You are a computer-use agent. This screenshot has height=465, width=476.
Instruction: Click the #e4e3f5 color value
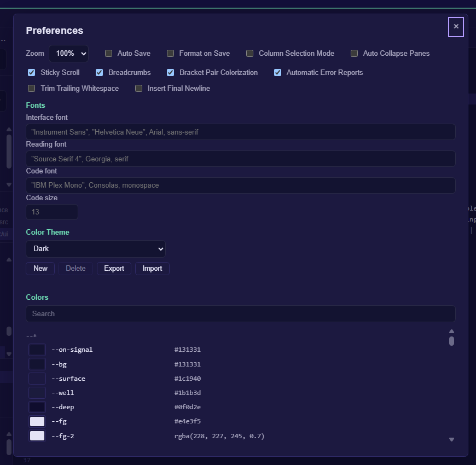pyautogui.click(x=187, y=421)
